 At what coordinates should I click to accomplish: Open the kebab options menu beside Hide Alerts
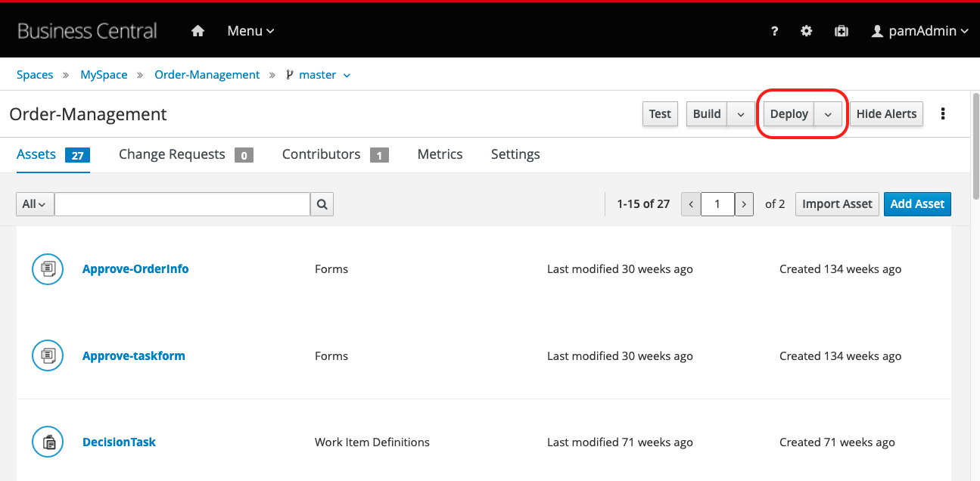point(943,113)
